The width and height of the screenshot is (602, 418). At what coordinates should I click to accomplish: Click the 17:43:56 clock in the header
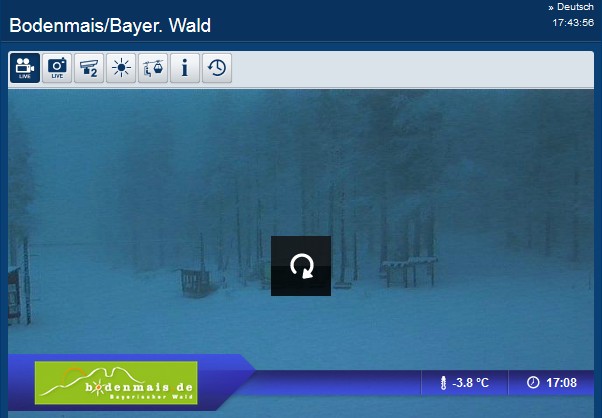[573, 23]
